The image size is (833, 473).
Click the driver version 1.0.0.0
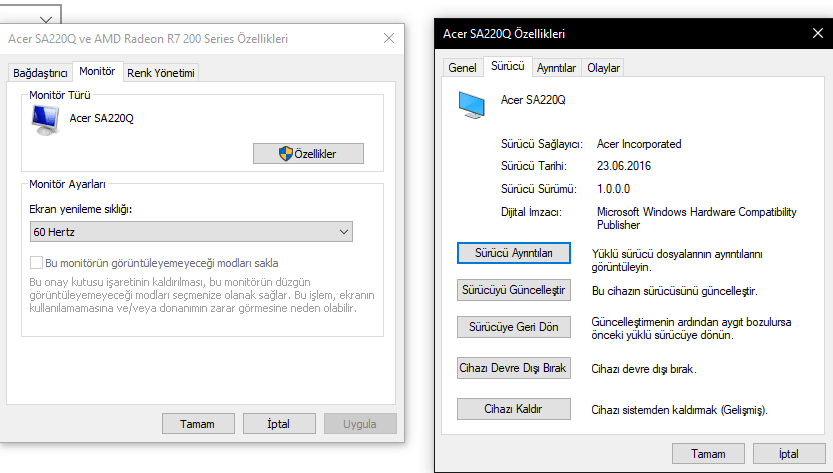click(x=614, y=189)
